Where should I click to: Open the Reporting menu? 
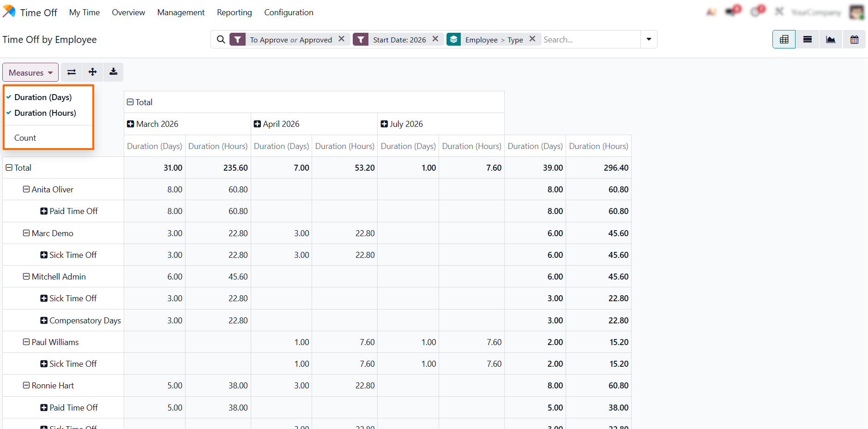[x=234, y=12]
